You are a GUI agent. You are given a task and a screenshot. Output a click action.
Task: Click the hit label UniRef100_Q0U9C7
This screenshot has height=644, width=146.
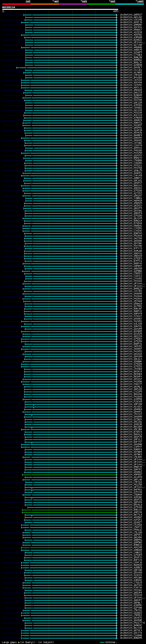click(x=131, y=67)
